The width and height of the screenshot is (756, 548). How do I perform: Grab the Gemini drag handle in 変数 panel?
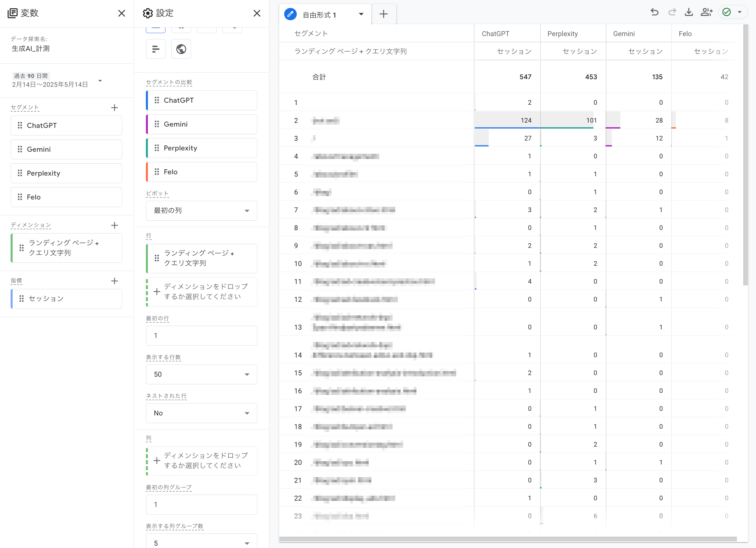[x=20, y=149]
